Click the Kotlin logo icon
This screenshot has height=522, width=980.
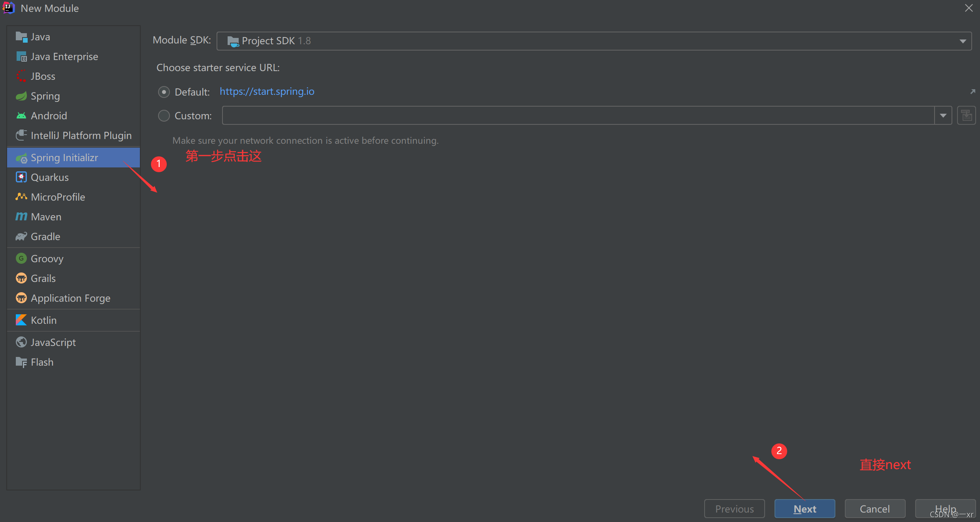click(x=21, y=320)
